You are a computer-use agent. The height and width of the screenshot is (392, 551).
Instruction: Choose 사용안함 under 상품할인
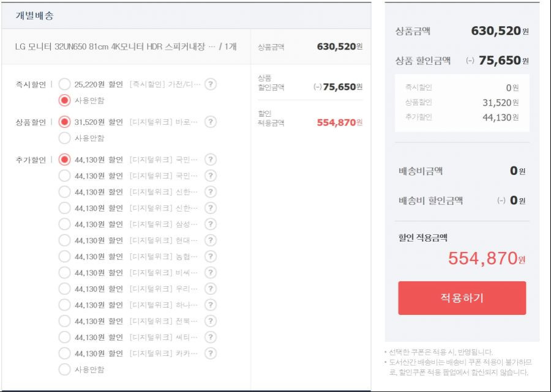tap(64, 138)
